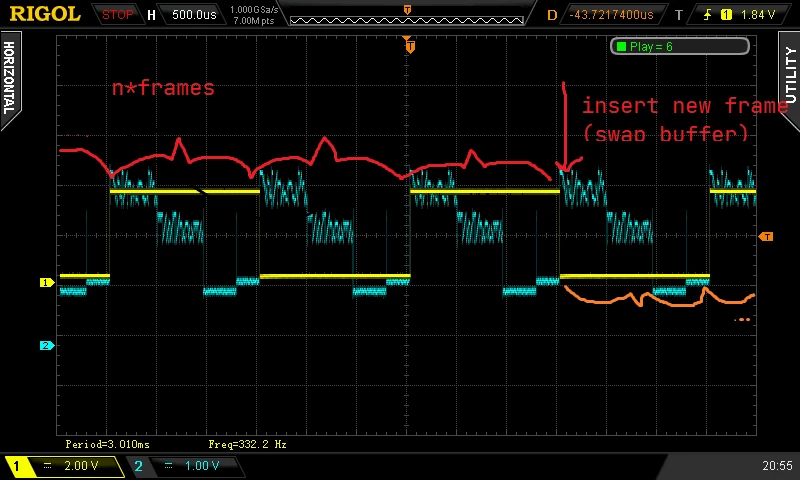Click the T trigger label
Image resolution: width=800 pixels, height=480 pixels.
point(679,15)
